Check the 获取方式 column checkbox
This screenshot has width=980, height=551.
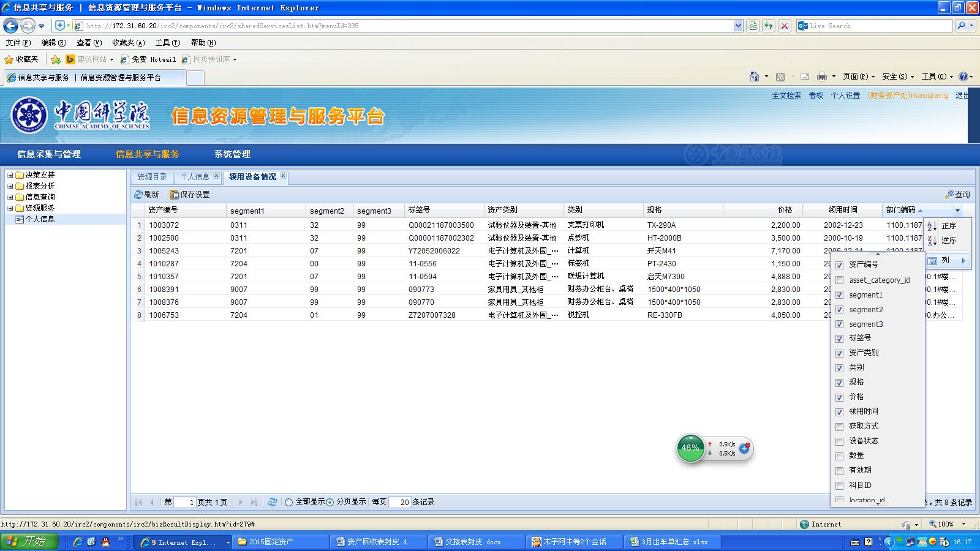coord(840,427)
